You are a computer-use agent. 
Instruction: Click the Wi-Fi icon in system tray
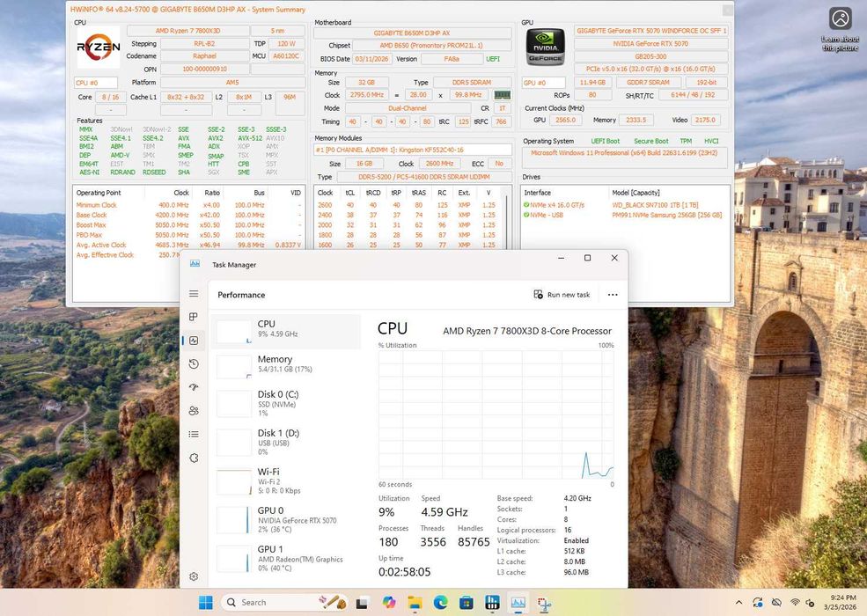[x=795, y=603]
